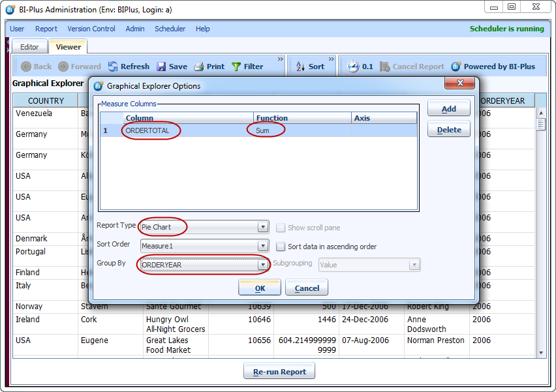This screenshot has height=392, width=556.
Task: Click the table's vertical scrollbar down arrow
Action: point(540,353)
